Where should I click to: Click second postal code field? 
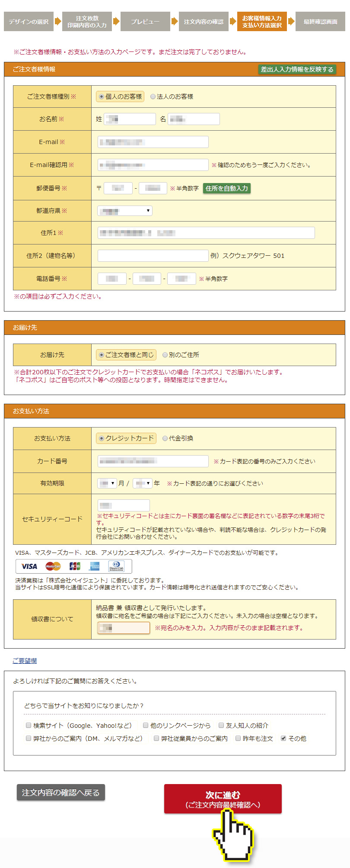(153, 188)
